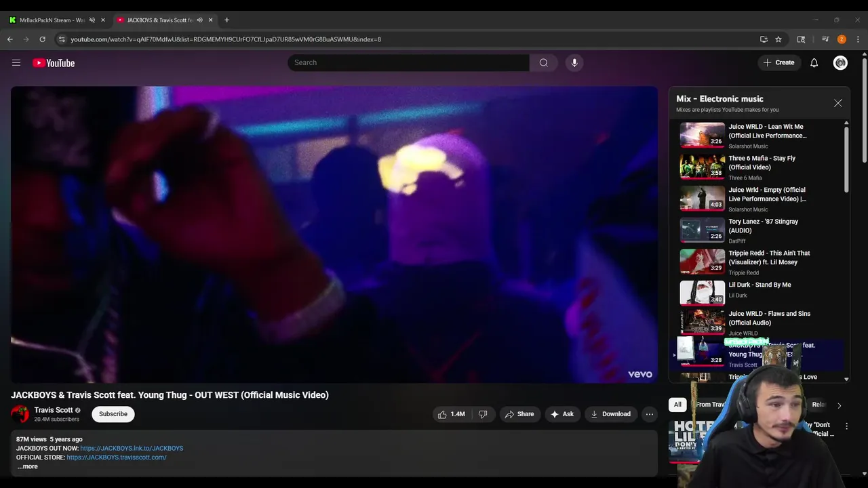Switch to MrBackPackN Stream tab
This screenshot has height=488, width=868.
(53, 20)
